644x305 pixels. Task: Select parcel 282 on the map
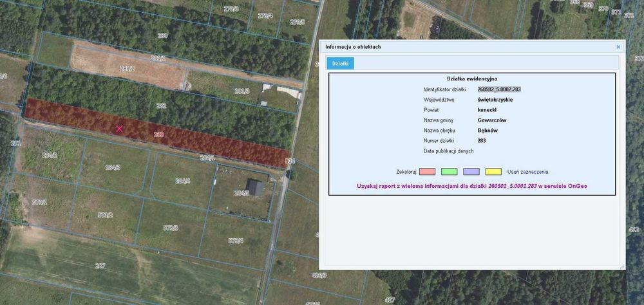(162, 106)
